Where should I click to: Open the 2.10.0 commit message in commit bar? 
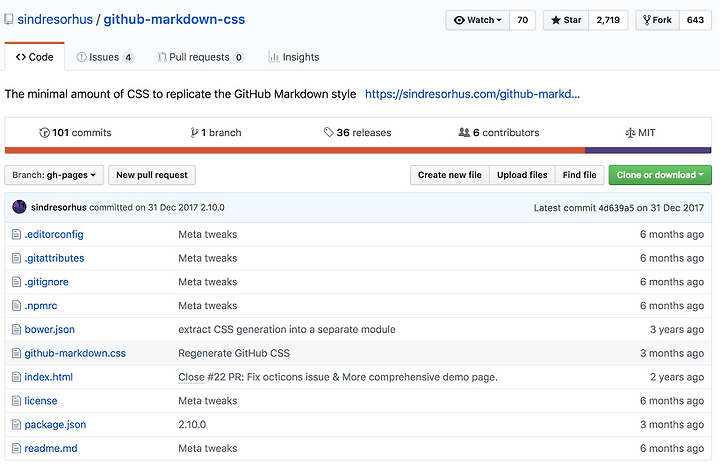(x=212, y=208)
